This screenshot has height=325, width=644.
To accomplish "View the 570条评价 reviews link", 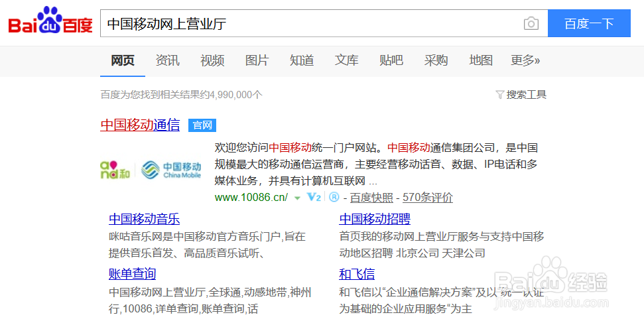I will 428,198.
